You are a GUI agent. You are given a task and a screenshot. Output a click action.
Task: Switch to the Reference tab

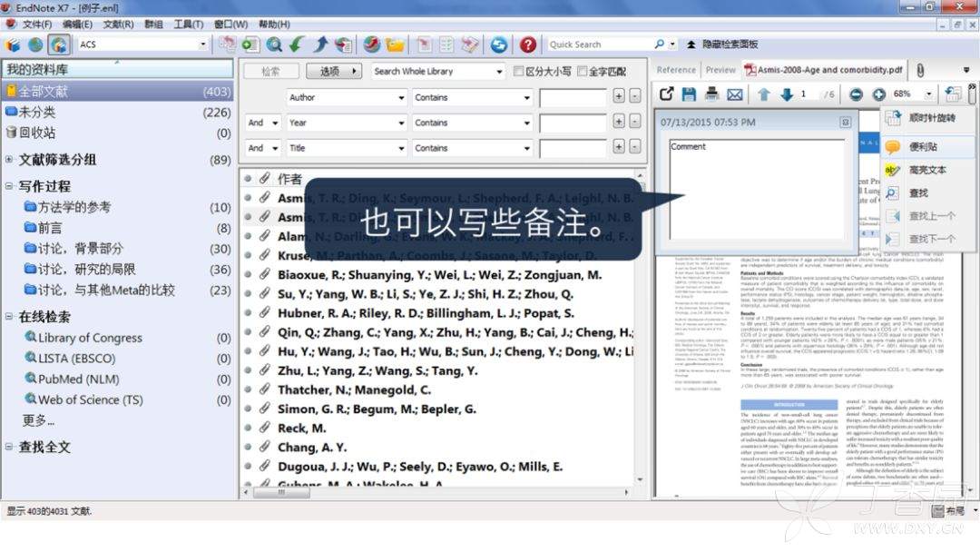(x=676, y=70)
